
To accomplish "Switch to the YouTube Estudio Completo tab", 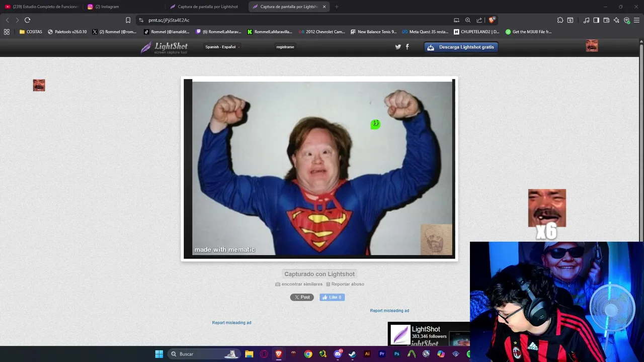I will point(42,7).
